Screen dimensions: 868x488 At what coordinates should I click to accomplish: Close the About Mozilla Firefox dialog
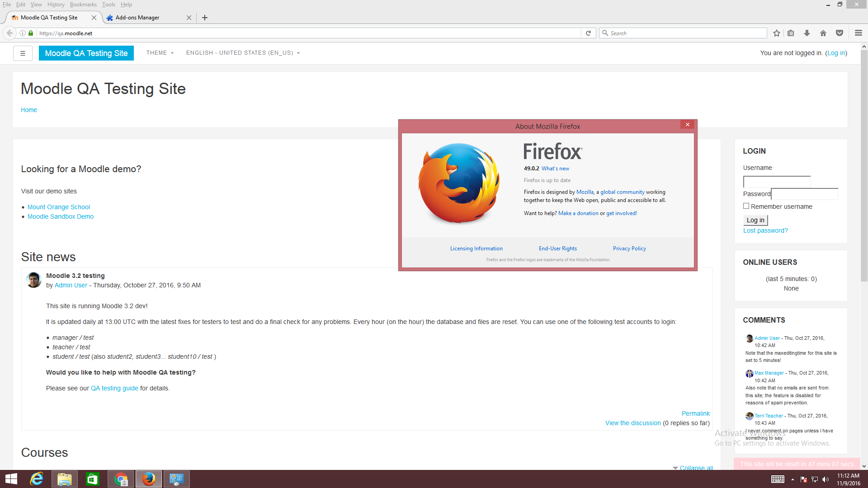687,125
